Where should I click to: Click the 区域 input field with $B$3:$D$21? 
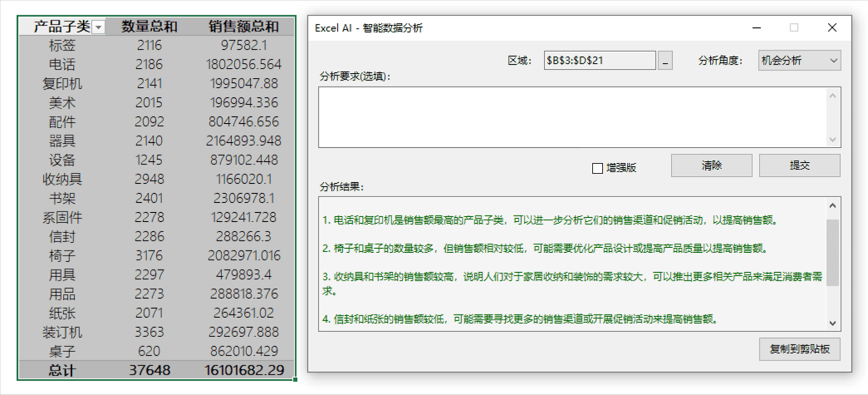600,61
